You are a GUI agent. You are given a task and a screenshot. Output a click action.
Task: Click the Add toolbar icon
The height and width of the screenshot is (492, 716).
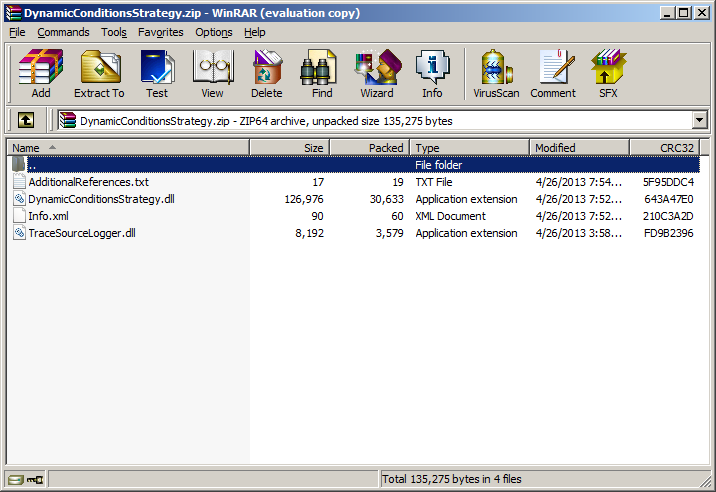click(41, 67)
